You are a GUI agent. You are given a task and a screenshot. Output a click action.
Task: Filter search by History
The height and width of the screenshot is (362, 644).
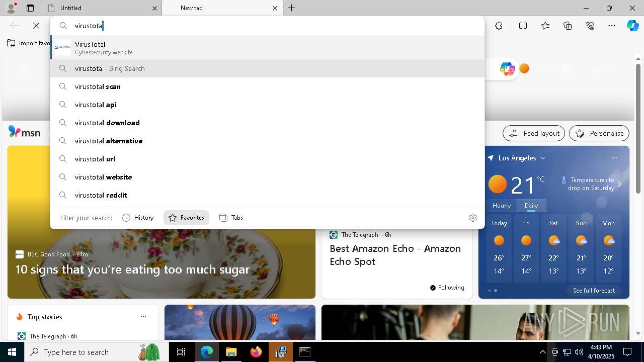[x=138, y=218]
